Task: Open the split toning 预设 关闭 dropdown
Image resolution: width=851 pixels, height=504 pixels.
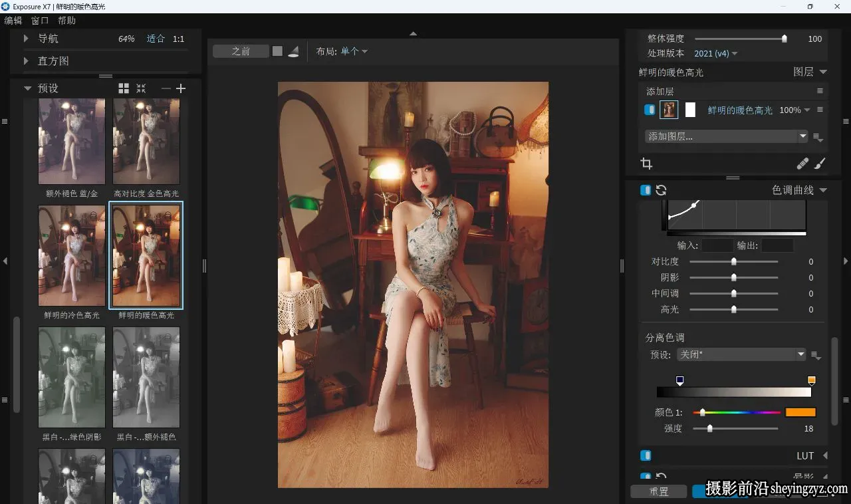Action: (x=741, y=354)
